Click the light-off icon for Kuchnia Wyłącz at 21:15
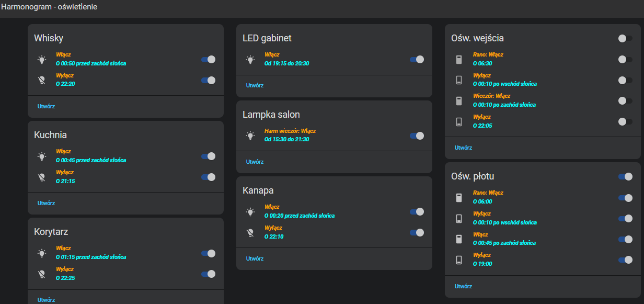Viewport: 644px width, 304px height. [42, 177]
